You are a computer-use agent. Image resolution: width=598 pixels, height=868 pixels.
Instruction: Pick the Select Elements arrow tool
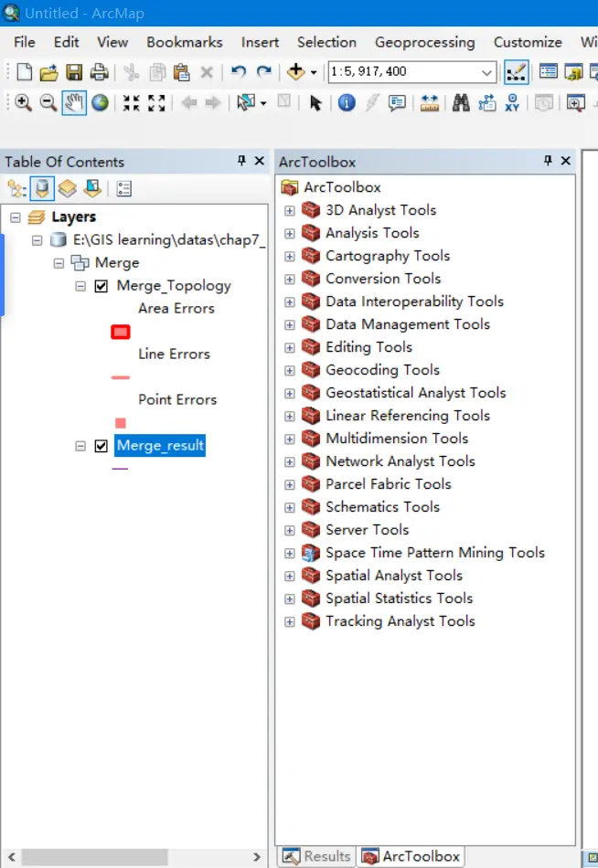pos(315,103)
